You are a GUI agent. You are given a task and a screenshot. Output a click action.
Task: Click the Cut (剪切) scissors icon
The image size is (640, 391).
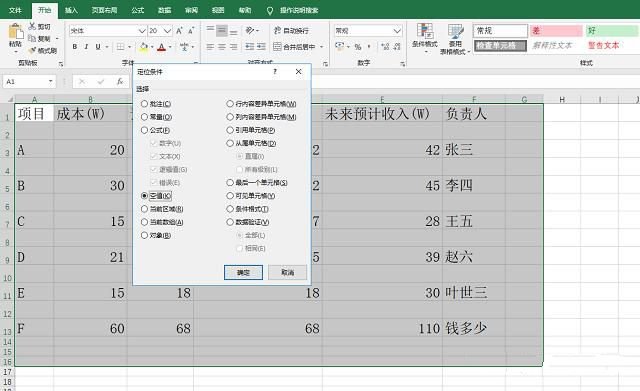[32, 26]
